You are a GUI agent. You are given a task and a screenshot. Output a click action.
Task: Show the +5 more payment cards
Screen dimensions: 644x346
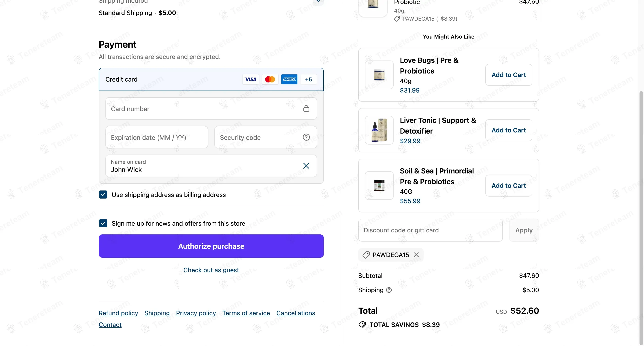[309, 79]
